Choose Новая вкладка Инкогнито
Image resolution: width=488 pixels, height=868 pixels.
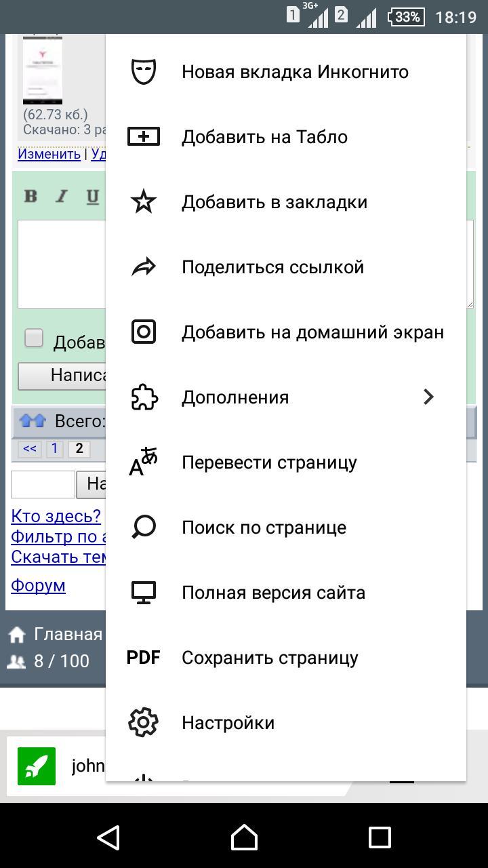click(295, 72)
